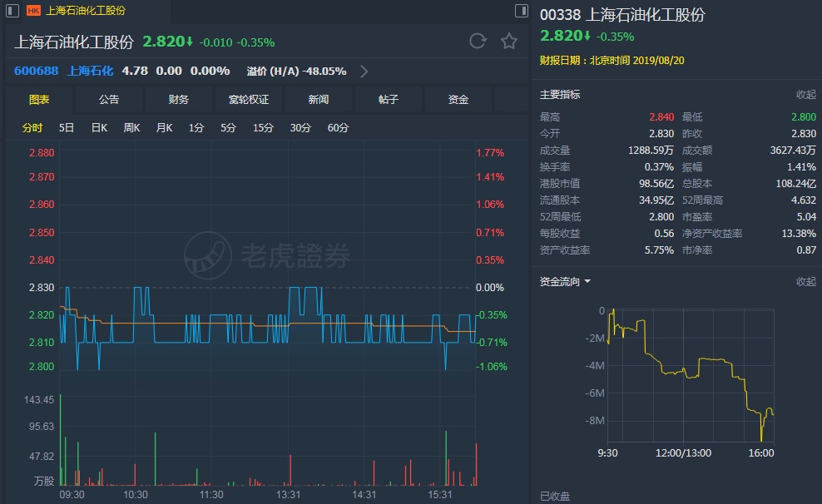Click the 12:00/13:00 fund flow axis label
The width and height of the screenshot is (822, 504).
(x=683, y=453)
